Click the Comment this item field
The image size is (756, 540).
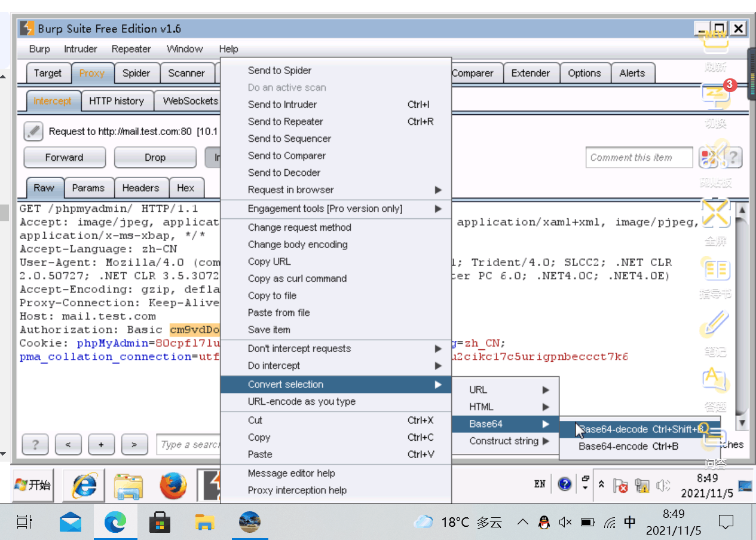[x=639, y=157]
